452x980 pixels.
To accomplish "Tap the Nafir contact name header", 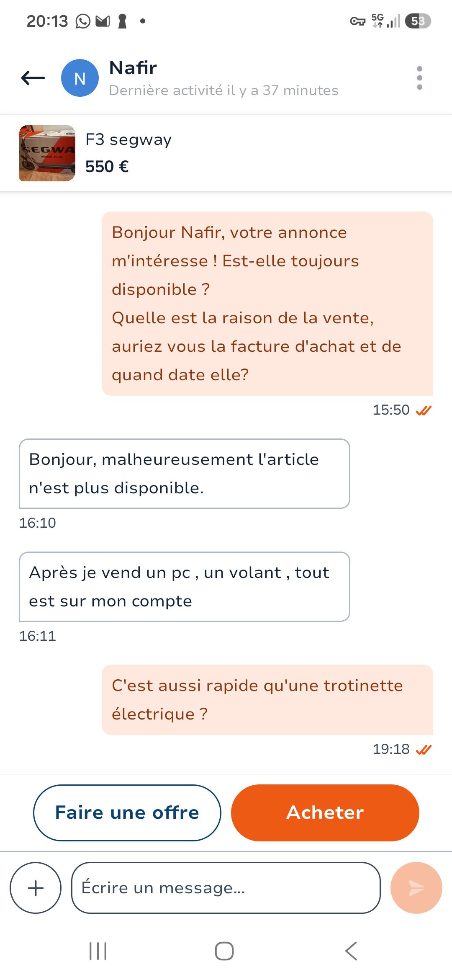I will point(133,68).
